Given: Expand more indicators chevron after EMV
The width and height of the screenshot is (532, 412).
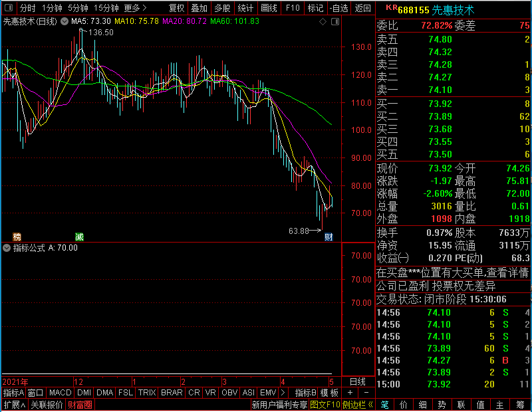Looking at the screenshot, I should point(283,393).
